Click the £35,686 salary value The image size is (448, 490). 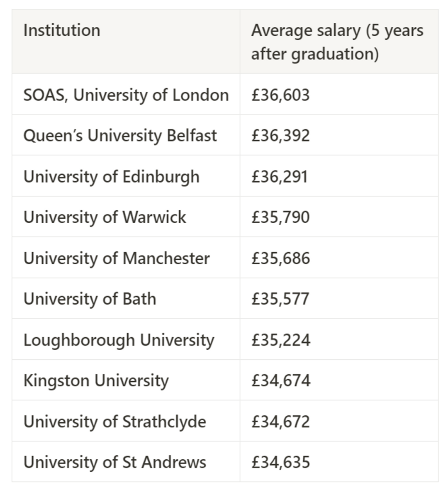click(x=280, y=258)
